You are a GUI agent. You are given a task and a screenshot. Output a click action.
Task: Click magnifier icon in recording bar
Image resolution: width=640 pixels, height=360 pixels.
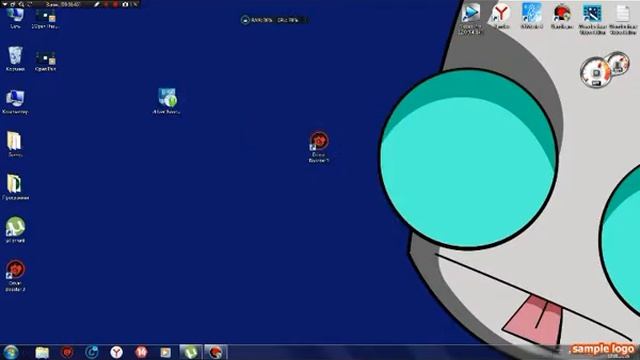tap(21, 4)
